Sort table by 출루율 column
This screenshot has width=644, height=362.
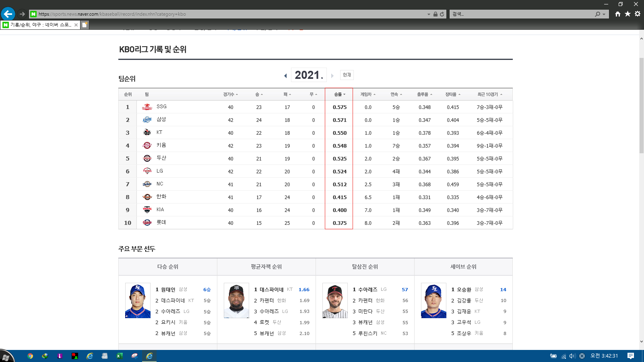425,95
